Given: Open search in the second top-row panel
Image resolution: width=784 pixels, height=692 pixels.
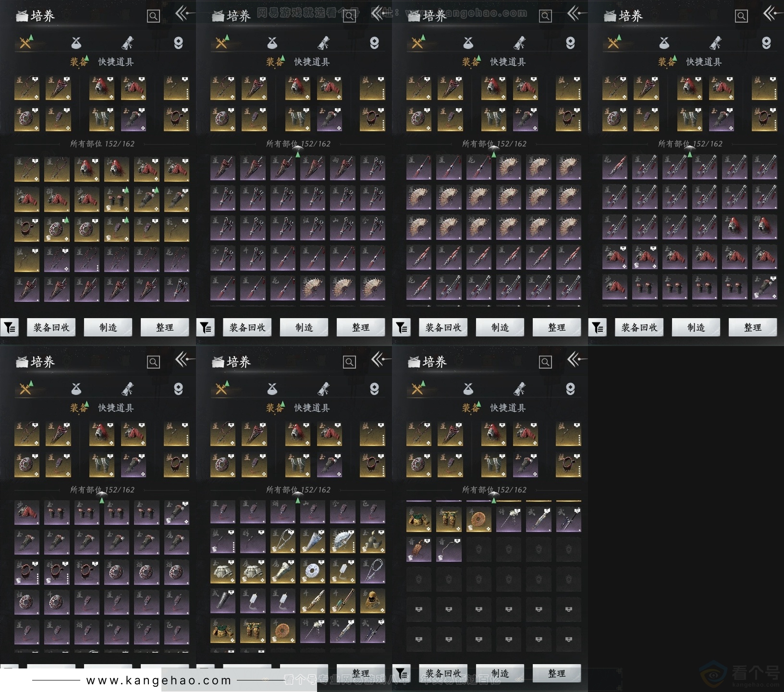Looking at the screenshot, I should [x=349, y=16].
